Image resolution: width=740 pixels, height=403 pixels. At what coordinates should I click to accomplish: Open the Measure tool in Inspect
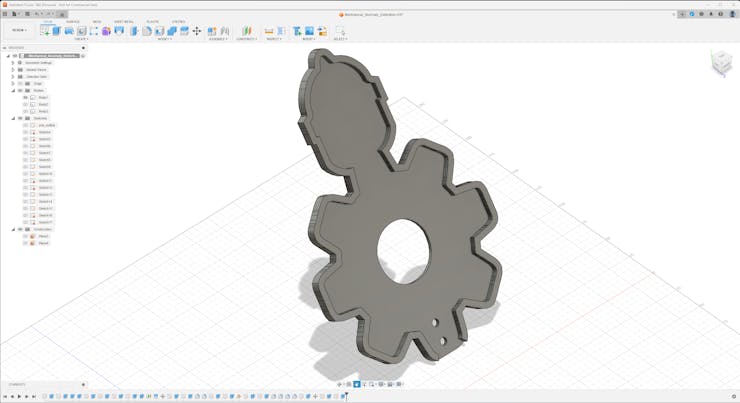coord(269,31)
